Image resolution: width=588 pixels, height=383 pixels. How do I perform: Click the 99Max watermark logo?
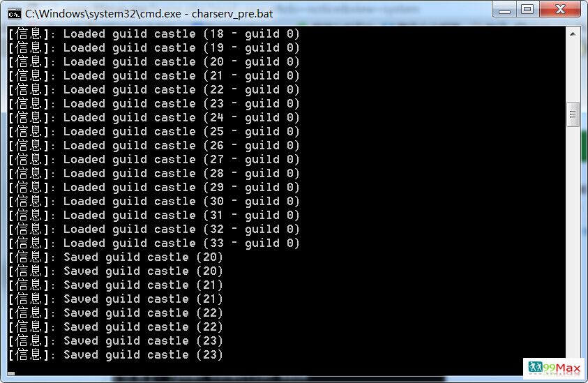pos(555,368)
